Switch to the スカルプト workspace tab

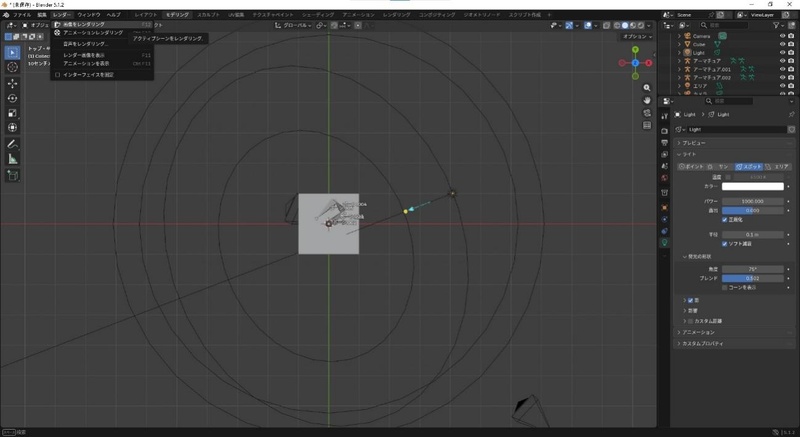208,15
